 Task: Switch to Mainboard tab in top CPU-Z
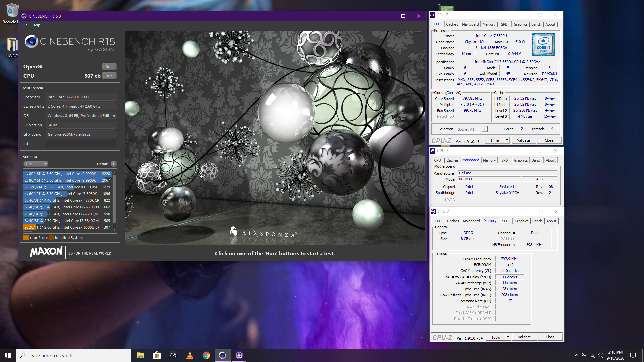[470, 24]
